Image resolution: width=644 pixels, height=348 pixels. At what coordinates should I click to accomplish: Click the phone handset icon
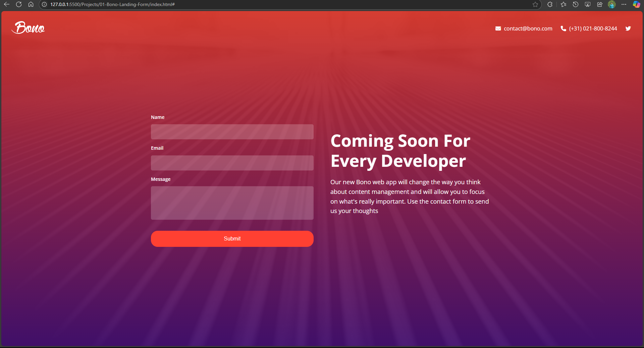563,28
